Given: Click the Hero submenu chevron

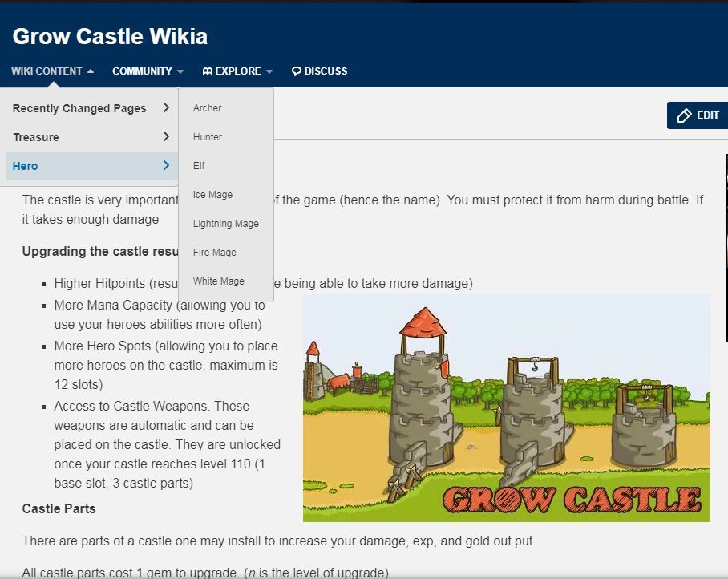Looking at the screenshot, I should (x=166, y=165).
